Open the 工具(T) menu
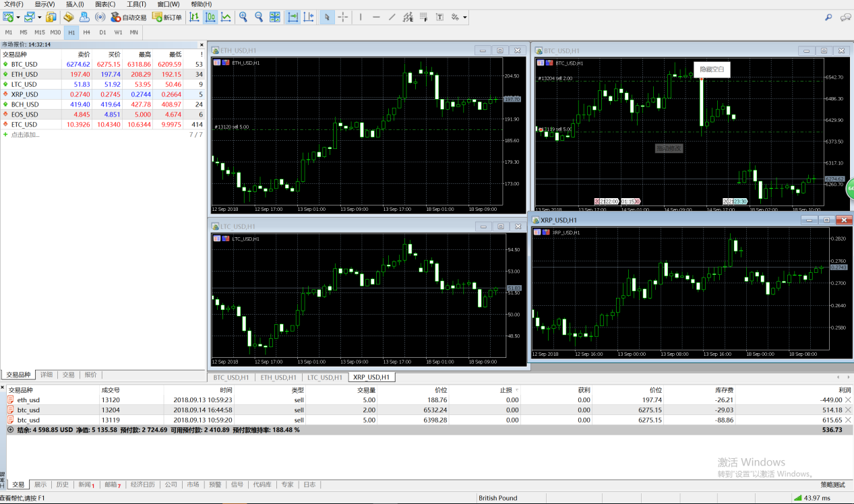 tap(136, 4)
